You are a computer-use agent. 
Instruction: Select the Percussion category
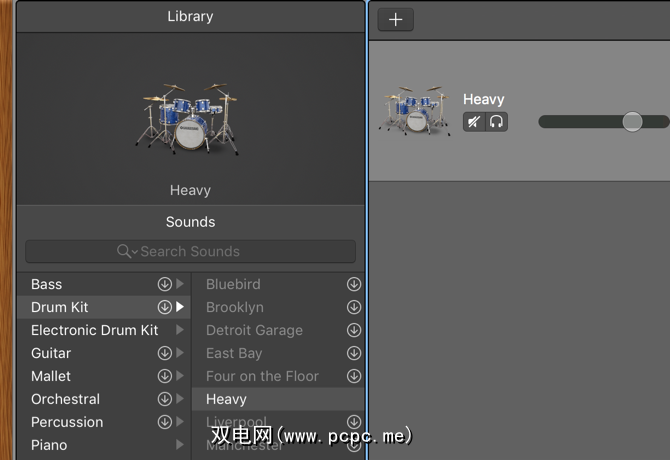(67, 422)
